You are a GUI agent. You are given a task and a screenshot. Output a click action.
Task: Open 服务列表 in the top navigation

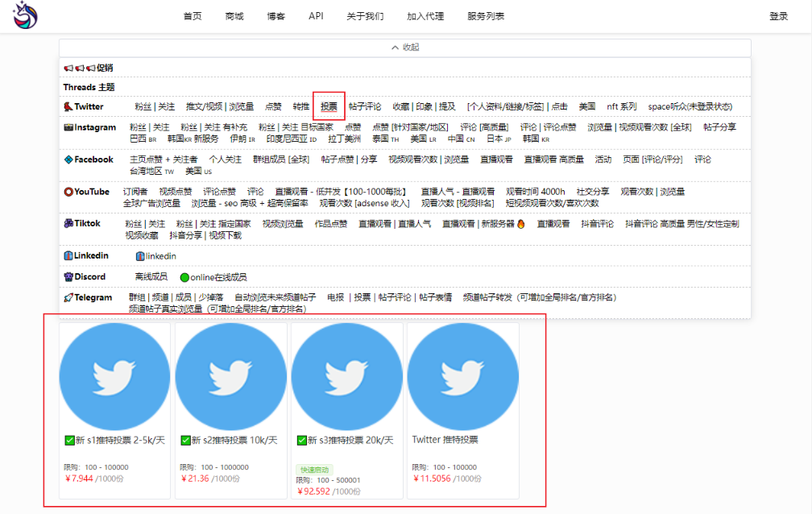(x=486, y=16)
